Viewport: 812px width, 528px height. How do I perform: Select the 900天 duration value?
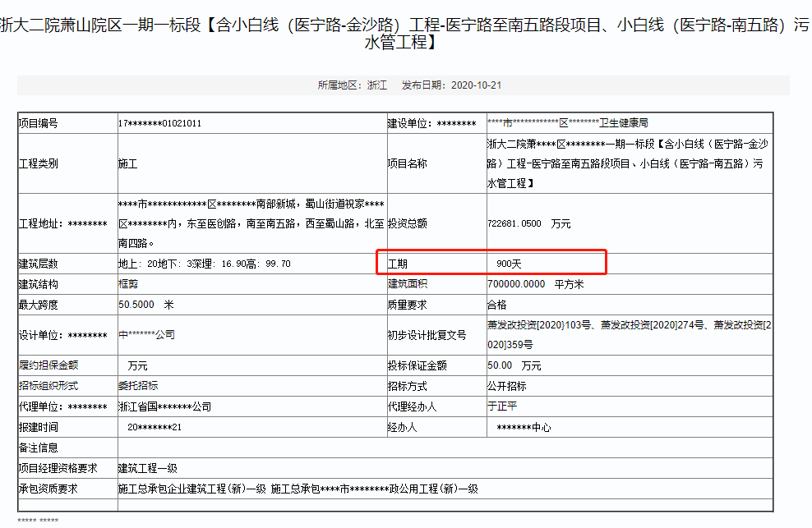point(509,264)
